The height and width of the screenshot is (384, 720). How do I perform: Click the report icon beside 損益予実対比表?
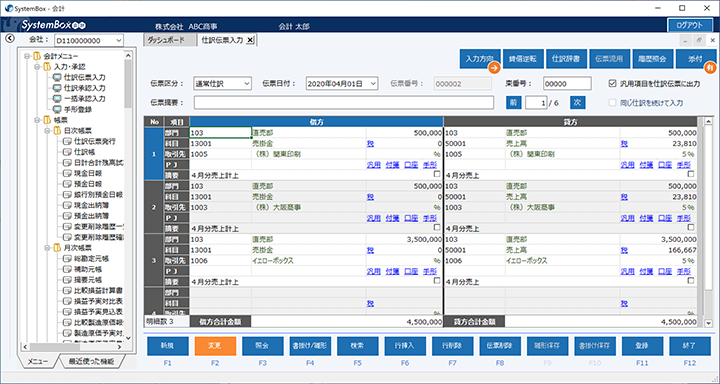click(67, 301)
